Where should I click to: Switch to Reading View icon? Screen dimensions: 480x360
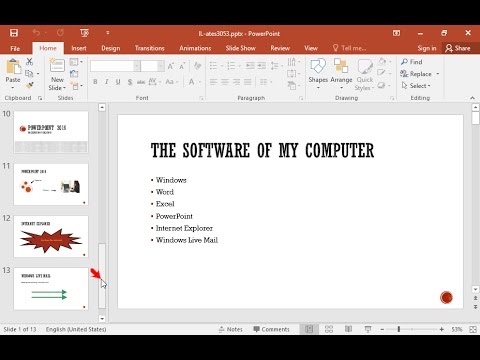point(348,329)
